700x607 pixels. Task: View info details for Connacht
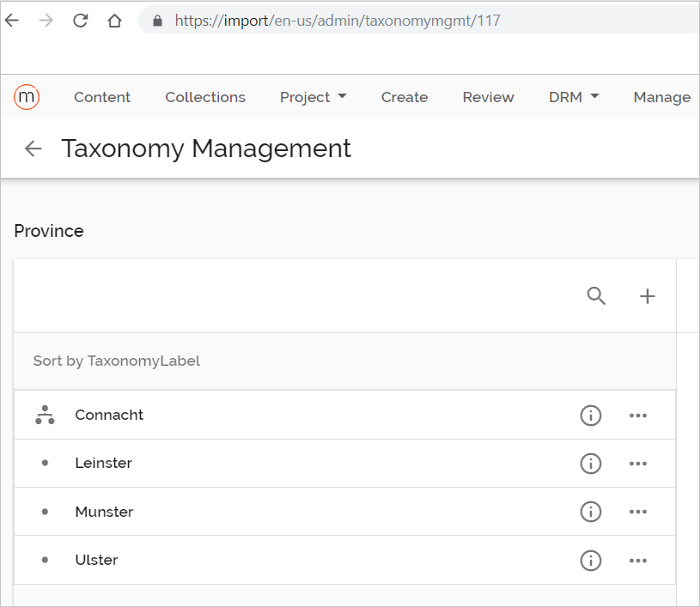[590, 415]
